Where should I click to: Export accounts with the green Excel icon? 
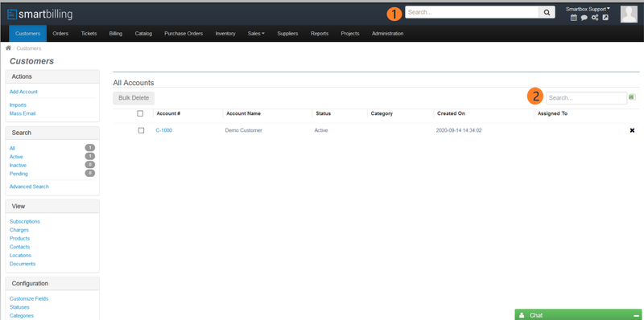point(632,97)
